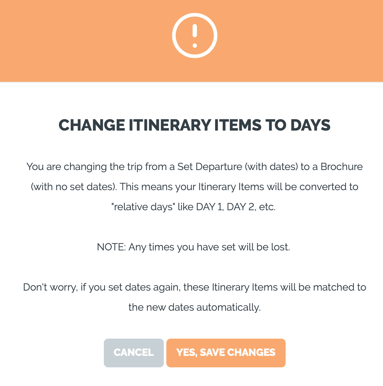Click the word "ITINERARY" in the title

point(170,125)
